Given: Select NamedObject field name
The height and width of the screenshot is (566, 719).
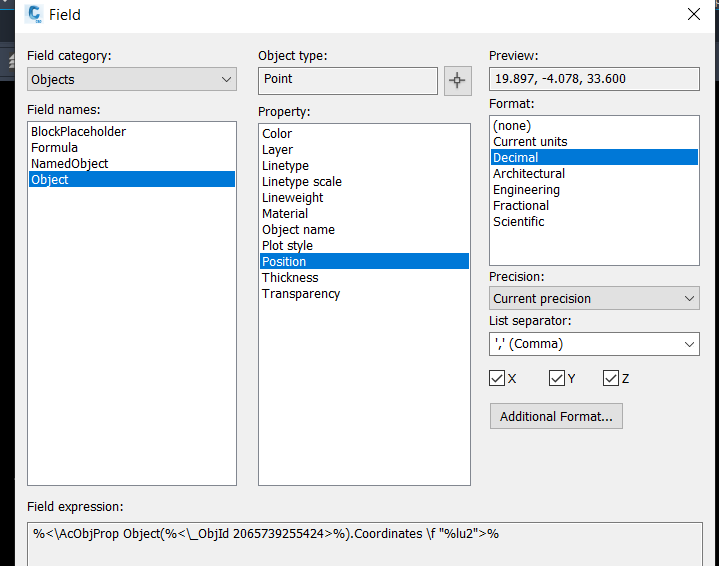Looking at the screenshot, I should pyautogui.click(x=69, y=163).
